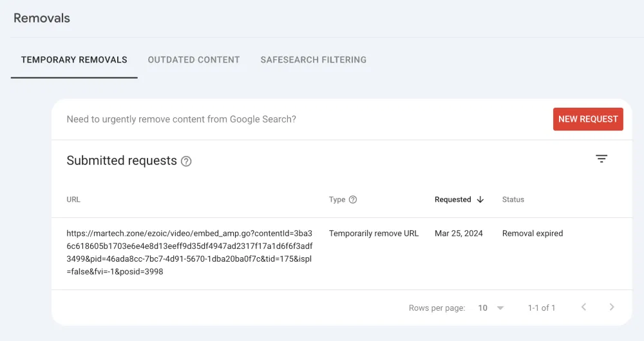Viewport: 644px width, 341px height.
Task: Click the New Request button
Action: pos(588,119)
